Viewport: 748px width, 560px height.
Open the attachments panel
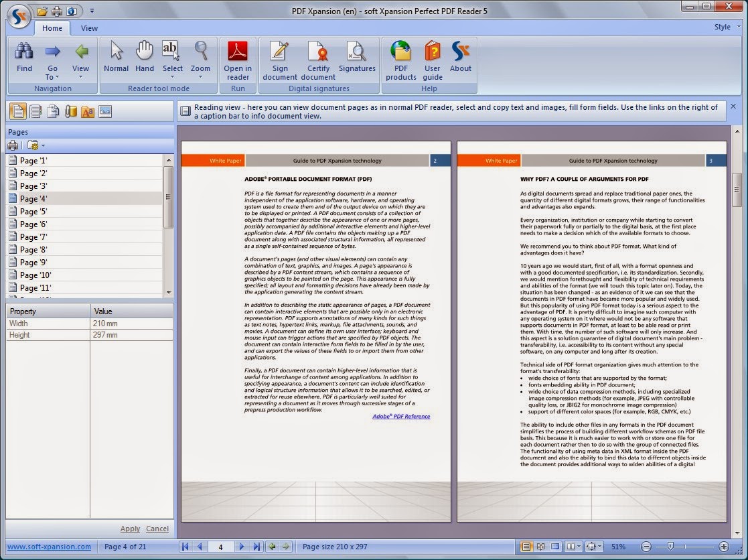pos(72,111)
